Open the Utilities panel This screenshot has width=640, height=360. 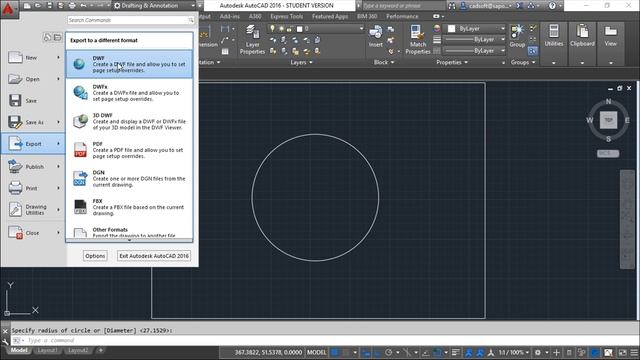coord(553,44)
